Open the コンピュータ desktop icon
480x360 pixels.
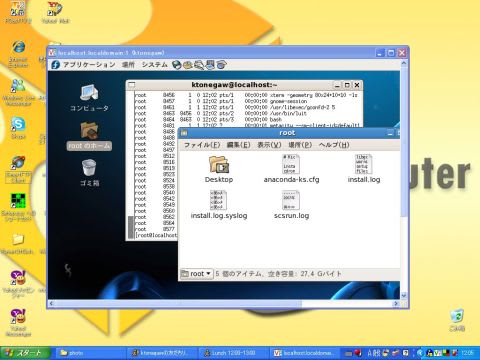(89, 98)
